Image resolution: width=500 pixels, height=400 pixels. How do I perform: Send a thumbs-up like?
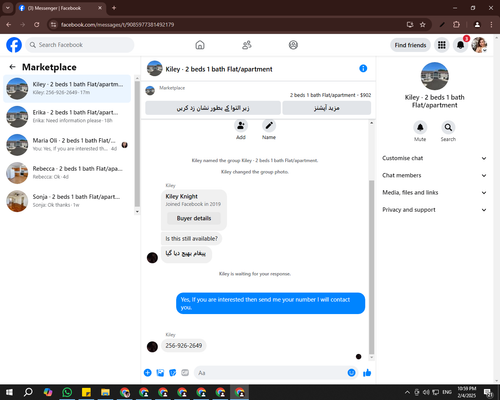(x=367, y=373)
